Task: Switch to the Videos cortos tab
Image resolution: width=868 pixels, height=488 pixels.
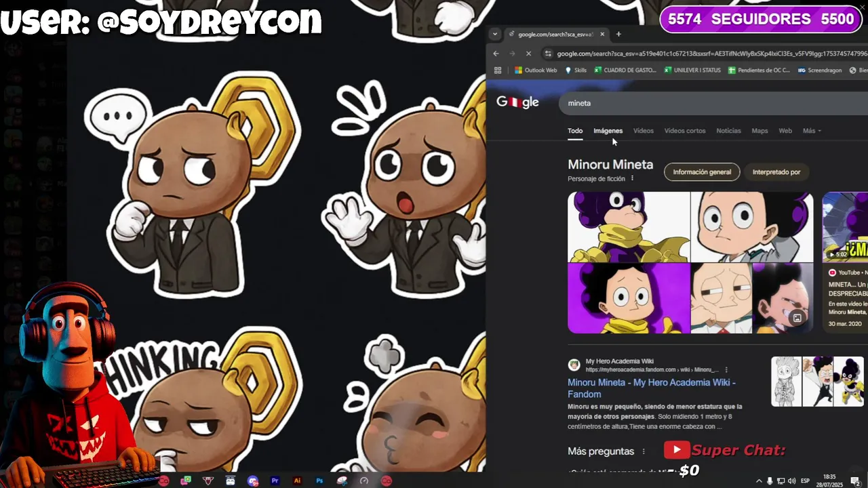Action: (x=685, y=131)
